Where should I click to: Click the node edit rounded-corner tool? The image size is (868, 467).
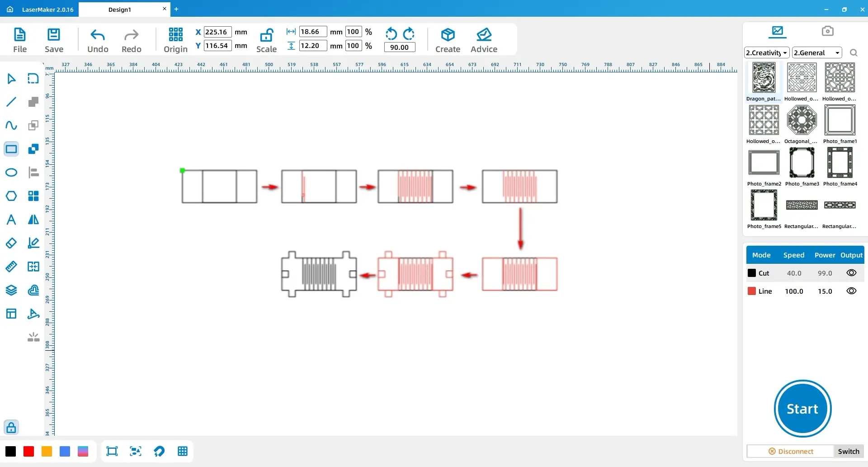point(33,79)
